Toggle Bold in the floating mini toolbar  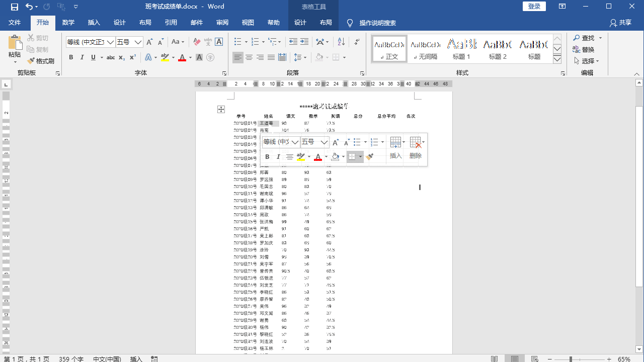[x=267, y=157]
